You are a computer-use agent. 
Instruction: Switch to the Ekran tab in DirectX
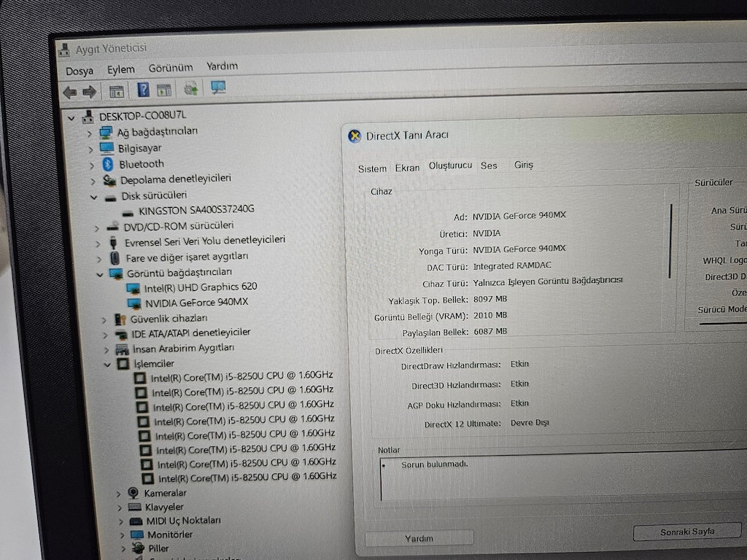click(x=407, y=168)
